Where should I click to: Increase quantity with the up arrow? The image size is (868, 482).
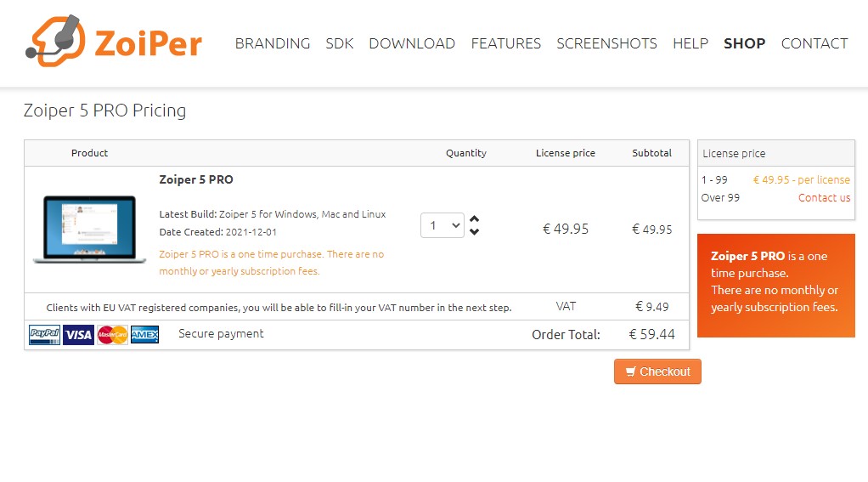(475, 218)
